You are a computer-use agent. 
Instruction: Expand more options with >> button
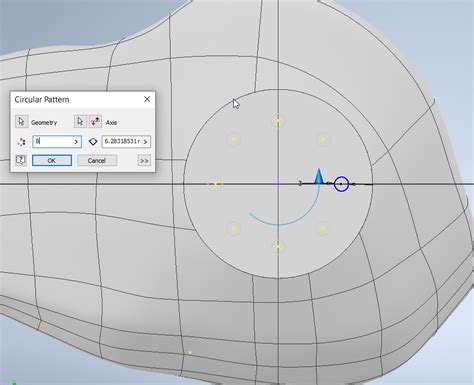coord(144,161)
